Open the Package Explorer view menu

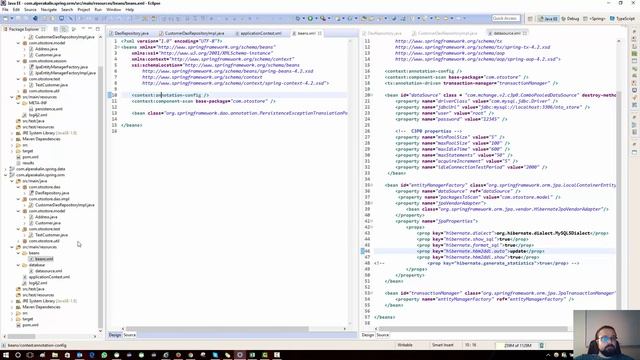(x=74, y=29)
